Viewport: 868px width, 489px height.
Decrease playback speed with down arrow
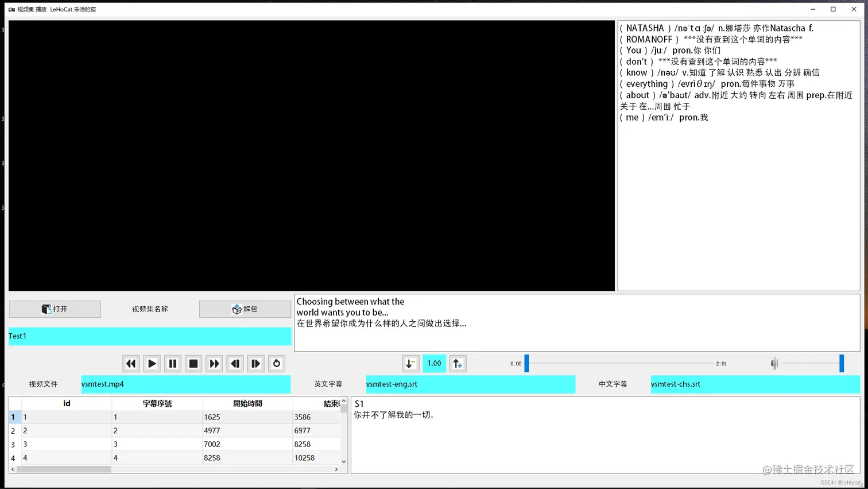(410, 364)
